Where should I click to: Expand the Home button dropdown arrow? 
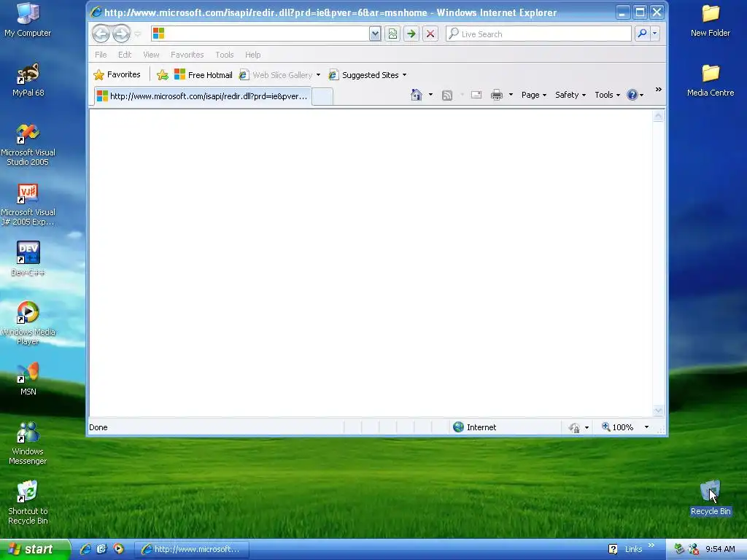pos(430,95)
